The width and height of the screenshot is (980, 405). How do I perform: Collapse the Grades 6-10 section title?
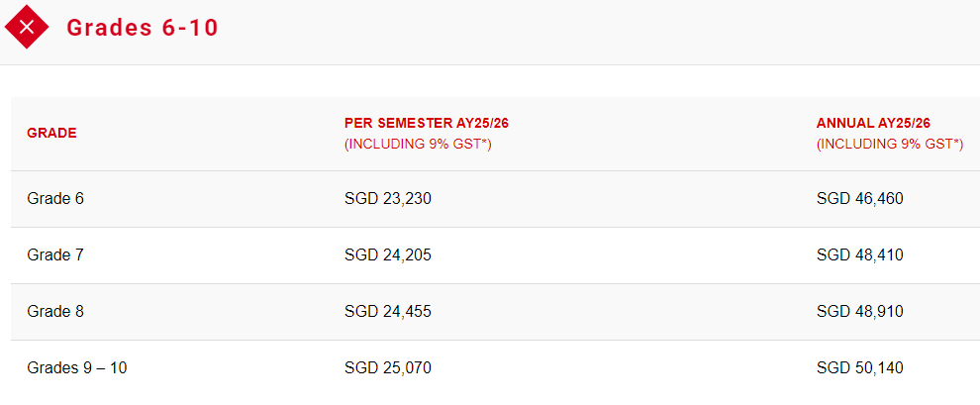click(x=143, y=28)
